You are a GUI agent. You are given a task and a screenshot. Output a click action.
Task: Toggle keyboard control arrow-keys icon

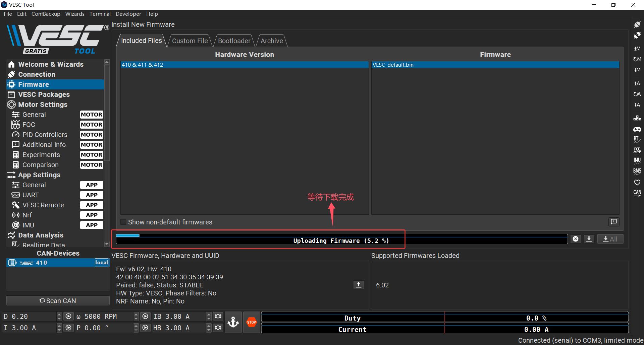click(637, 118)
